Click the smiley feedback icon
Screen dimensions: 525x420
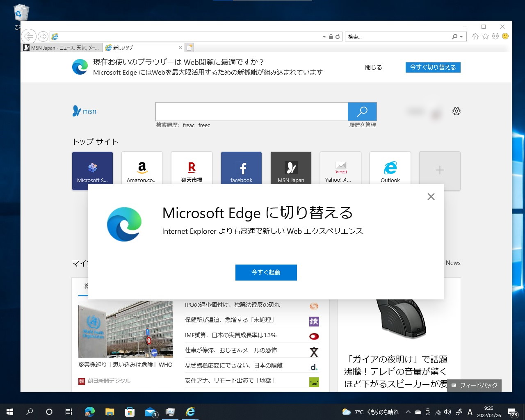click(505, 37)
